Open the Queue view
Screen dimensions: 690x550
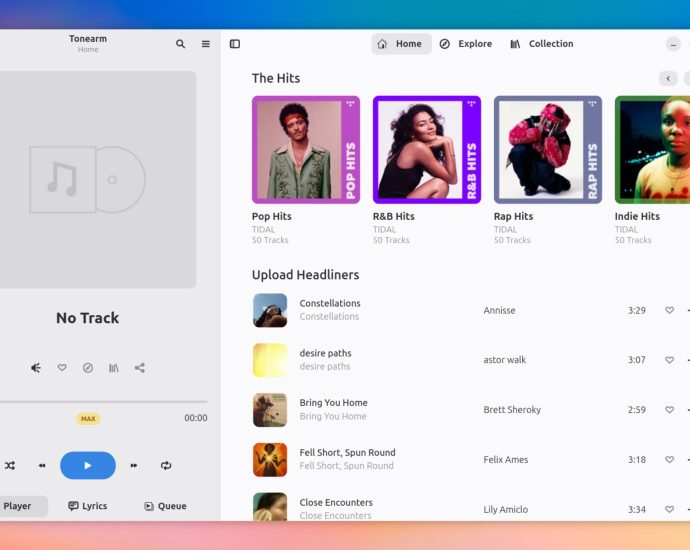pyautogui.click(x=165, y=506)
